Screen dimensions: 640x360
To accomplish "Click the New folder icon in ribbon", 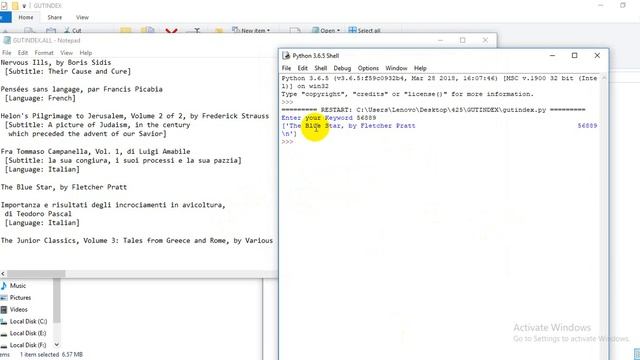I will click(x=219, y=31).
